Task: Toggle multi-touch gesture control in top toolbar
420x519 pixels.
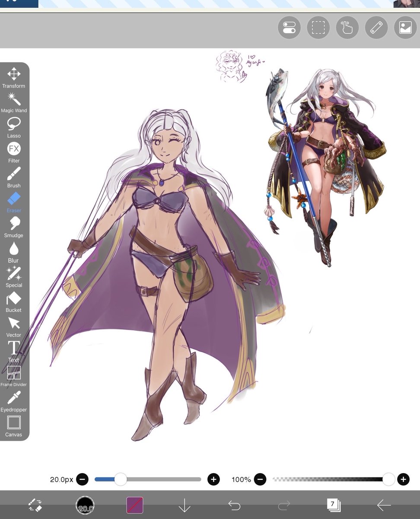Action: click(347, 27)
